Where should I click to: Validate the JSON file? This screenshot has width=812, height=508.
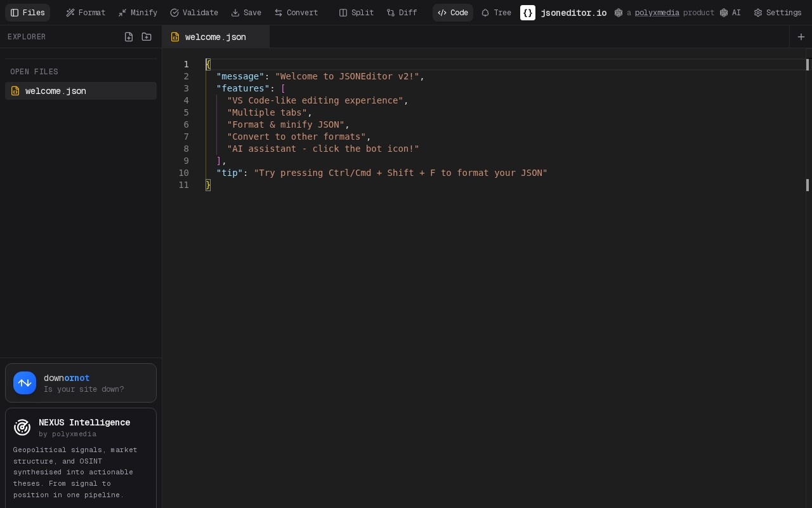pos(194,13)
